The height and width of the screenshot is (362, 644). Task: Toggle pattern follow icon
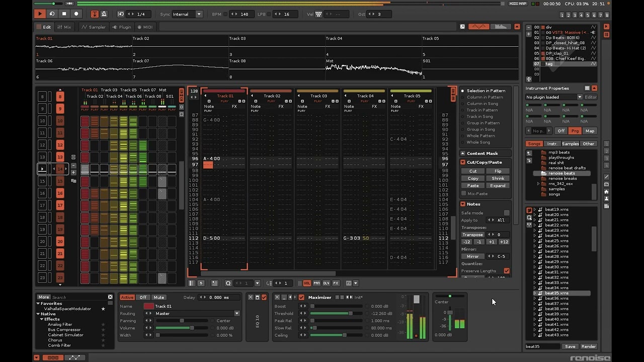pos(94,14)
